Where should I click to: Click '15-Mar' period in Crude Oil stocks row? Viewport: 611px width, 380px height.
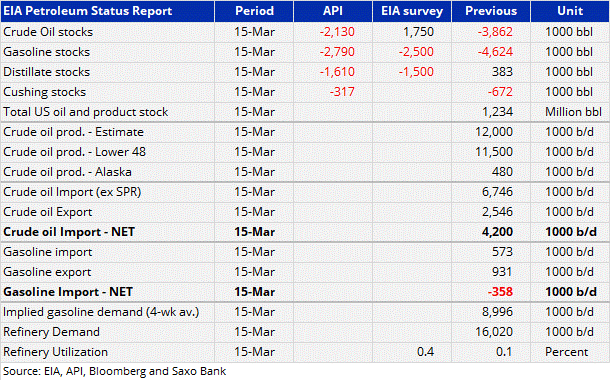(x=254, y=32)
